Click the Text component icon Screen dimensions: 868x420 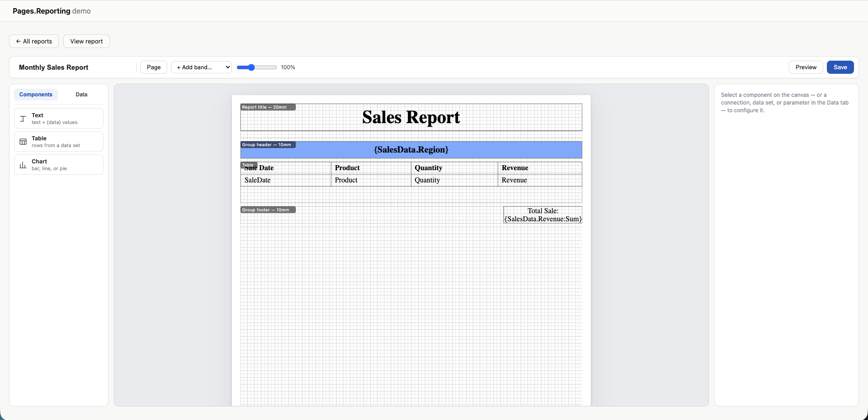(23, 119)
